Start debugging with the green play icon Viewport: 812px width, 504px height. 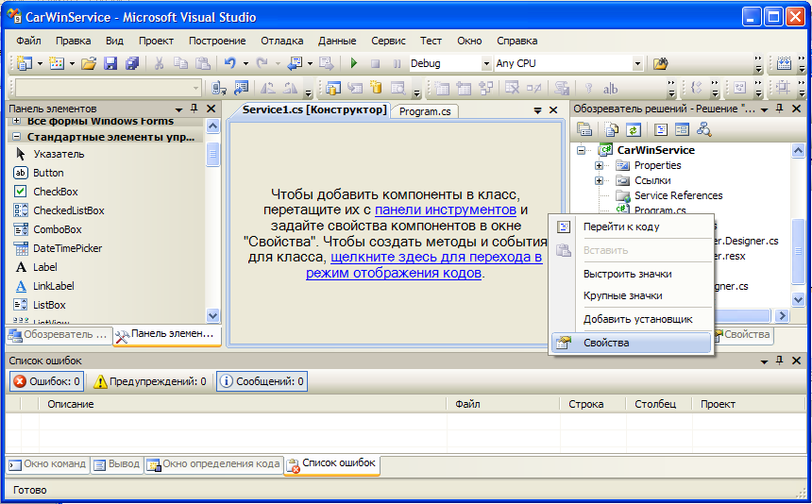pyautogui.click(x=353, y=63)
